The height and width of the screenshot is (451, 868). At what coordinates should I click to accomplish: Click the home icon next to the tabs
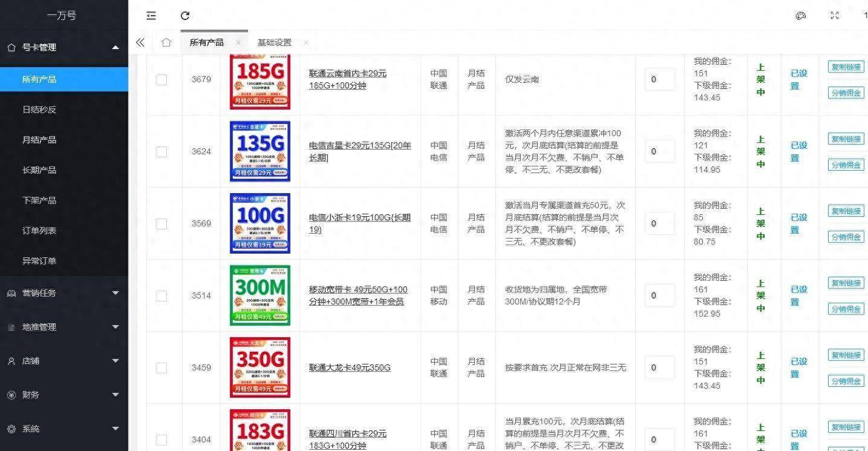tap(166, 42)
